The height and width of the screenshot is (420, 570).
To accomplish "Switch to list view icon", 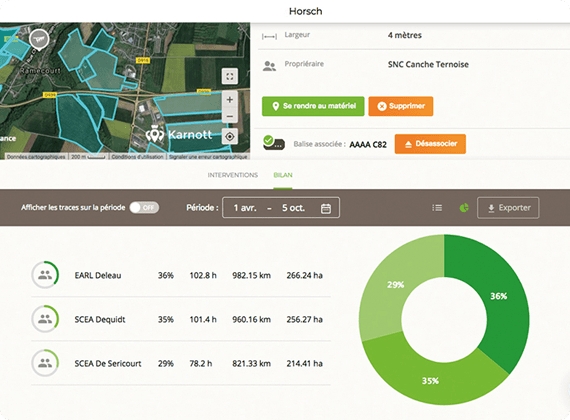I will click(437, 208).
